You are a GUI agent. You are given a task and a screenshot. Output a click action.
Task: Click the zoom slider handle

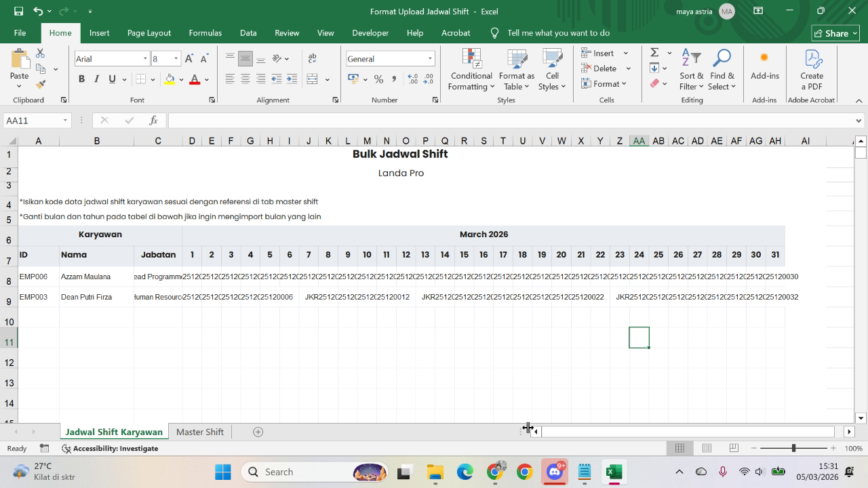[793, 448]
